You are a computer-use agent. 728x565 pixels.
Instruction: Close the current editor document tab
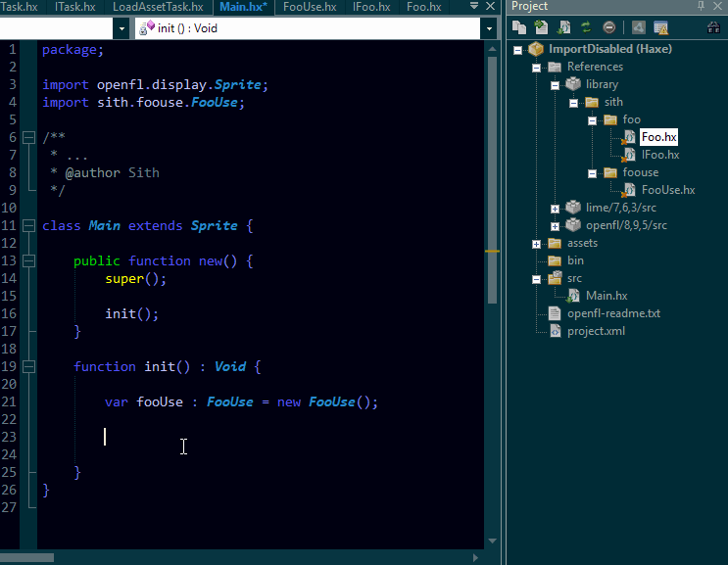point(490,6)
